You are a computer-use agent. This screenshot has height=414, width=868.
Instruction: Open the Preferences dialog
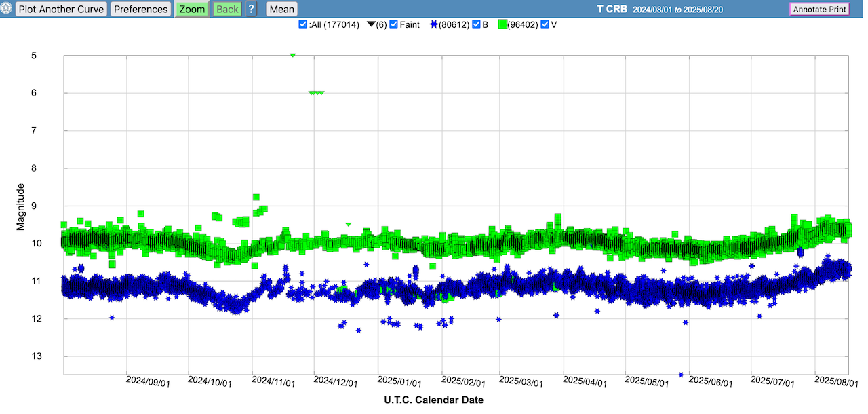coord(140,9)
